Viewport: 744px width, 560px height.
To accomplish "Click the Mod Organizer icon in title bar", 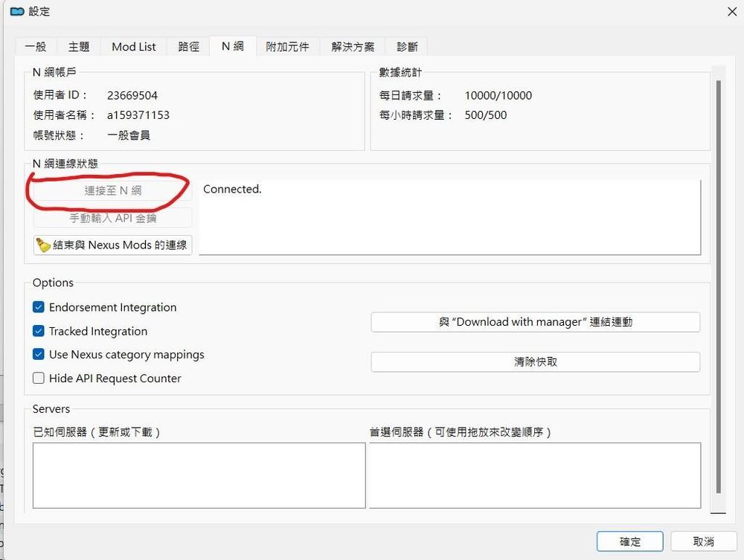I will point(17,11).
